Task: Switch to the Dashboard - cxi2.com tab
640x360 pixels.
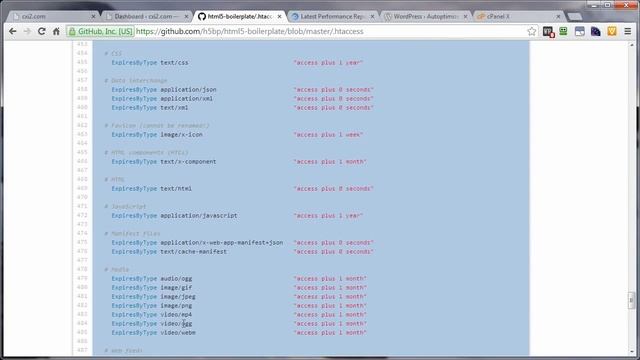Action: pos(146,17)
